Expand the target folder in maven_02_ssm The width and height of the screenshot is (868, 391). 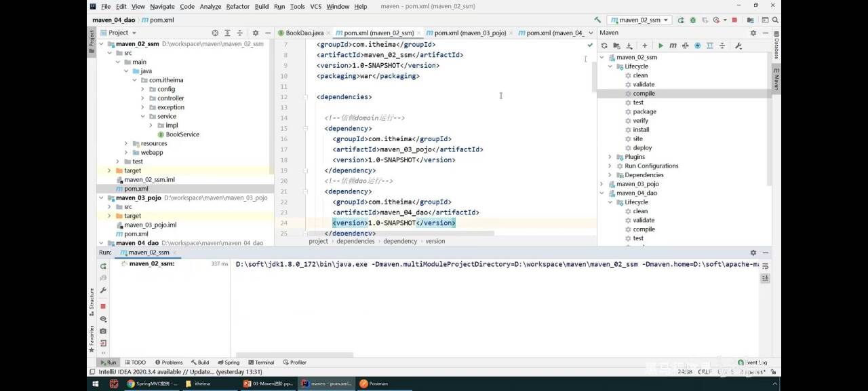pyautogui.click(x=109, y=170)
